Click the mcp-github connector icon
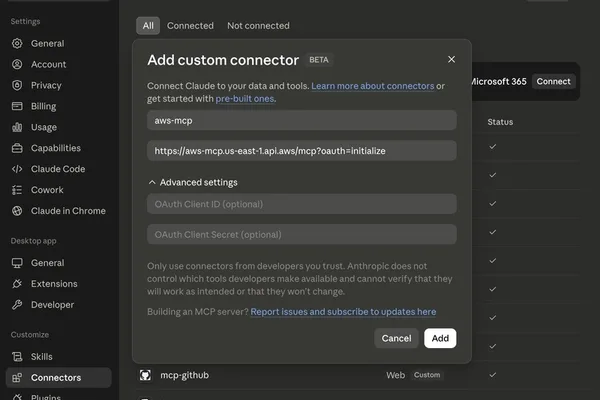The width and height of the screenshot is (600, 400). click(x=145, y=375)
